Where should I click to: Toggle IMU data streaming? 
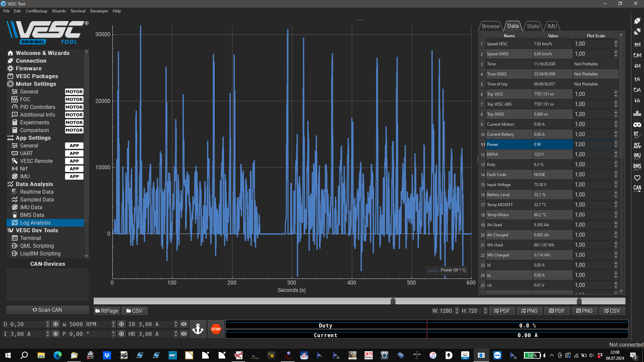[637, 156]
